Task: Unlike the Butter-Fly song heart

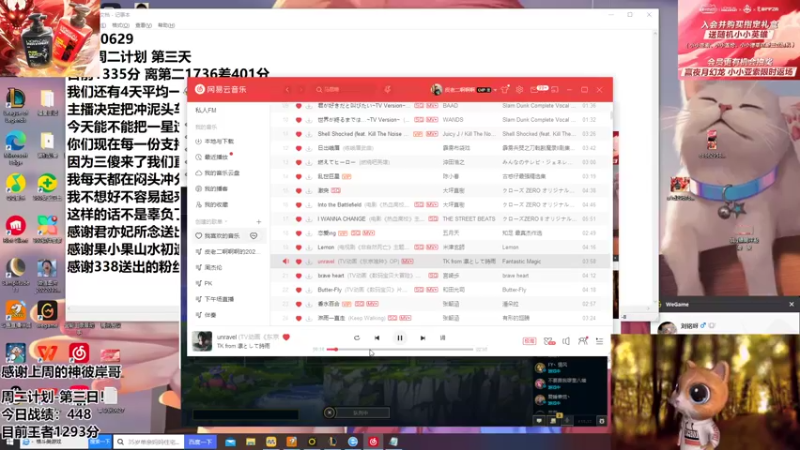Action: tap(298, 290)
